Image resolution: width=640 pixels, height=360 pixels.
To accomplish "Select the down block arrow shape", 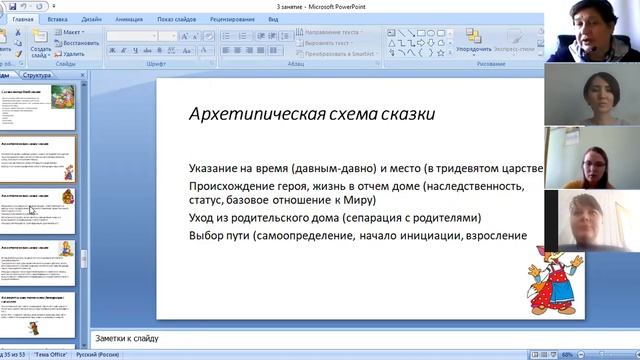I will coord(431,43).
